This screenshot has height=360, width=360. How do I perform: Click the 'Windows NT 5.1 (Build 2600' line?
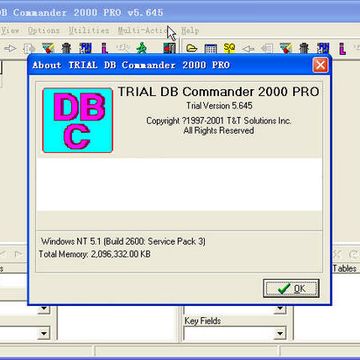[123, 241]
